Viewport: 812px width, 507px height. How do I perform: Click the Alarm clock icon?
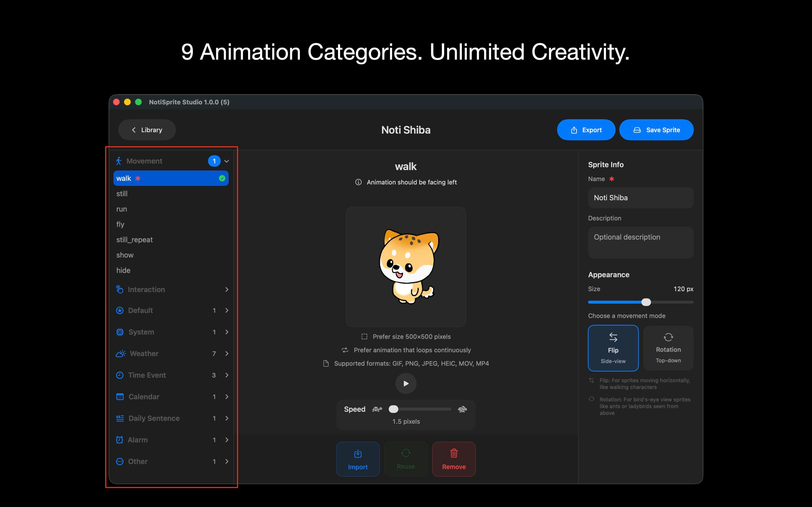(x=120, y=440)
